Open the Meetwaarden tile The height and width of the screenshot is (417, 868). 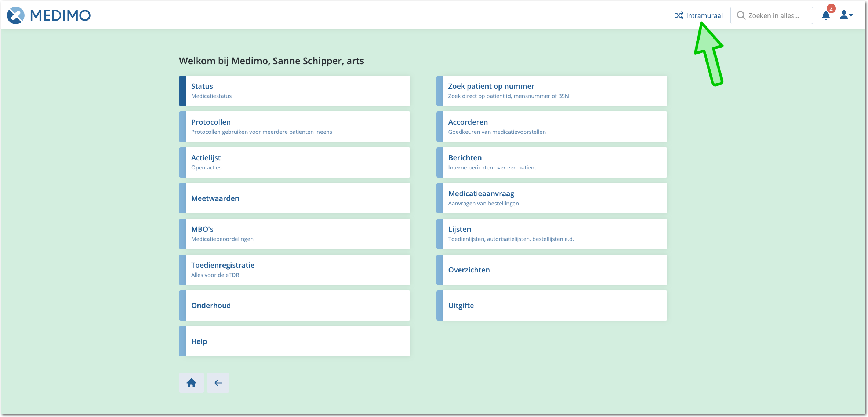pos(294,198)
